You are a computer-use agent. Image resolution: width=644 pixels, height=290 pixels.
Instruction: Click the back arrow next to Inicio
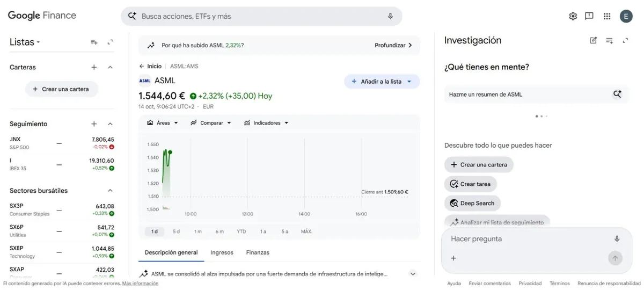142,67
